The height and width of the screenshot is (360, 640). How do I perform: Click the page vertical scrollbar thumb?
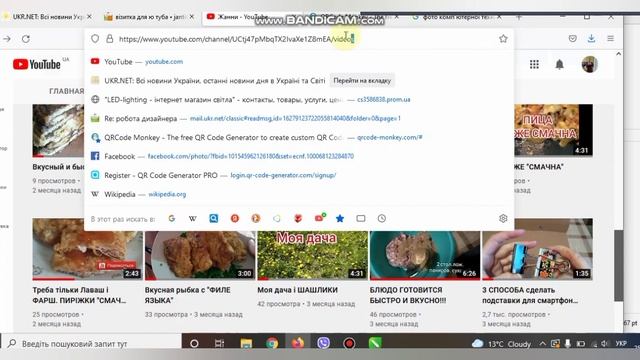coord(618,265)
